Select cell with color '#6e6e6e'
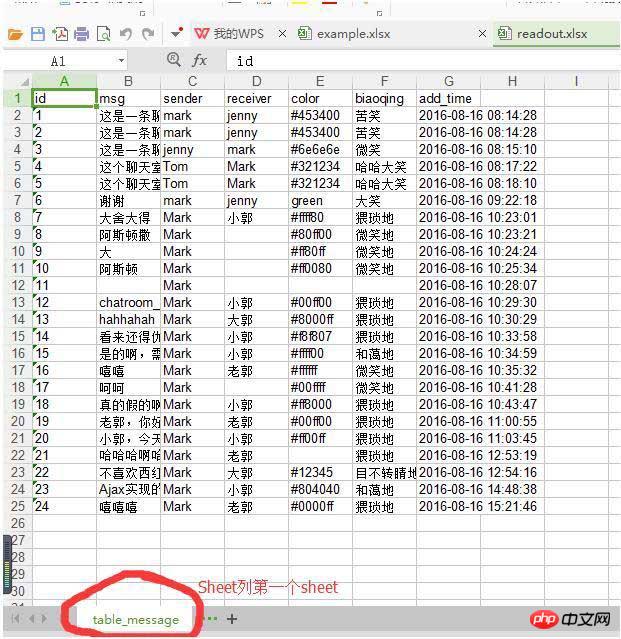This screenshot has width=621, height=639. [x=320, y=150]
